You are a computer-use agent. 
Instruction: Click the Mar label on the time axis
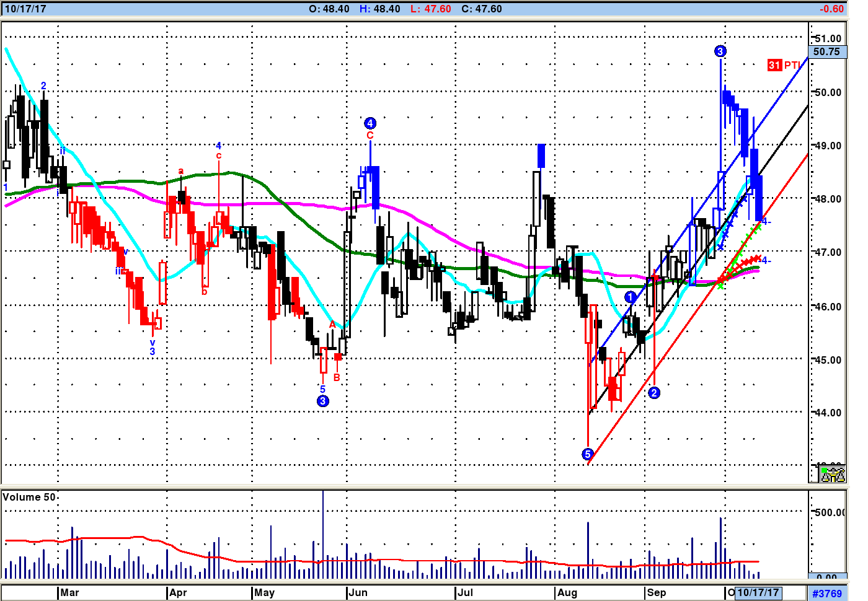[69, 592]
